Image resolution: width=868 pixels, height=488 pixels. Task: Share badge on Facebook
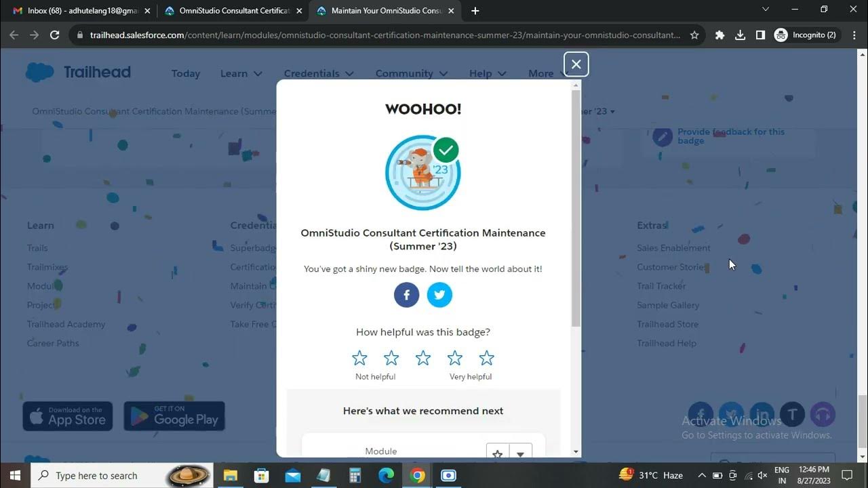click(x=406, y=295)
